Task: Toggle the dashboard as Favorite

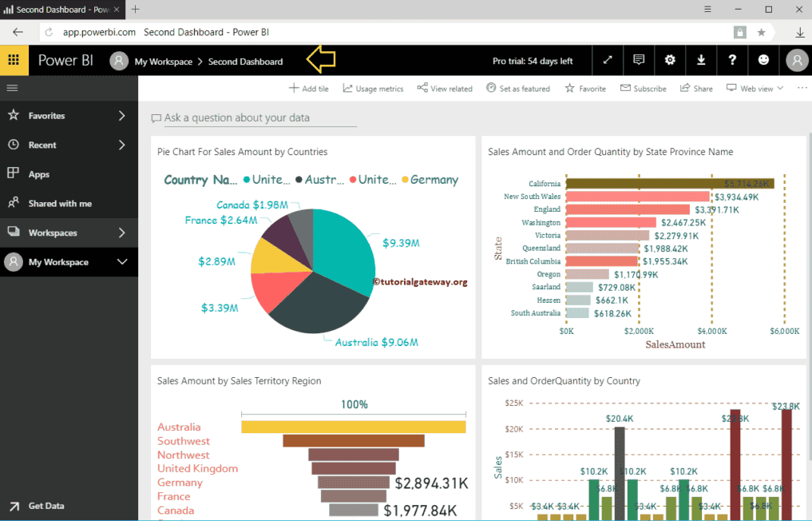Action: tap(585, 88)
